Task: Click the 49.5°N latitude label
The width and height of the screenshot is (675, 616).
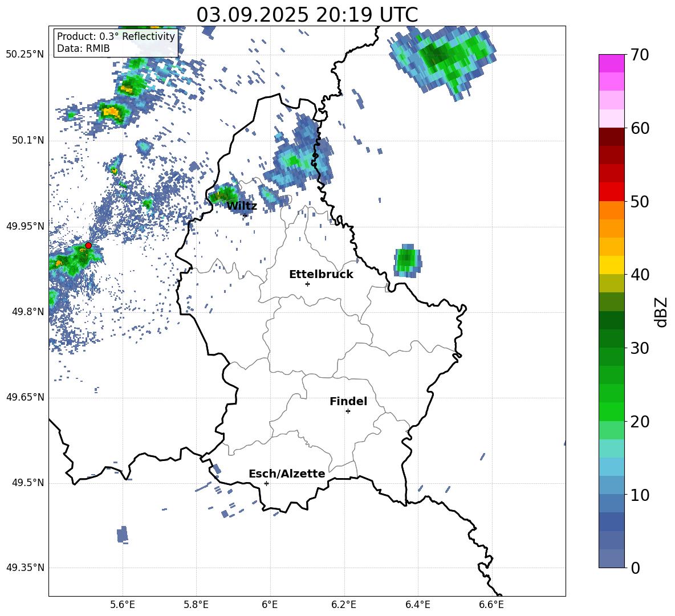Action: [x=28, y=483]
